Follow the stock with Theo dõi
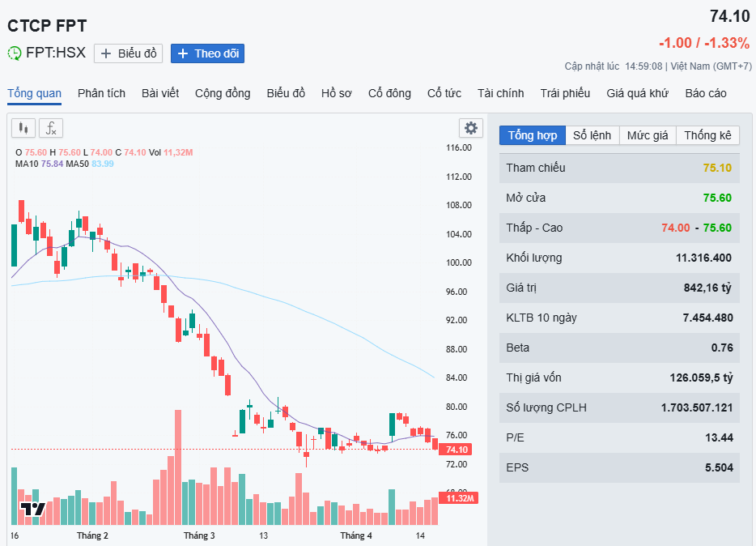 pos(207,53)
